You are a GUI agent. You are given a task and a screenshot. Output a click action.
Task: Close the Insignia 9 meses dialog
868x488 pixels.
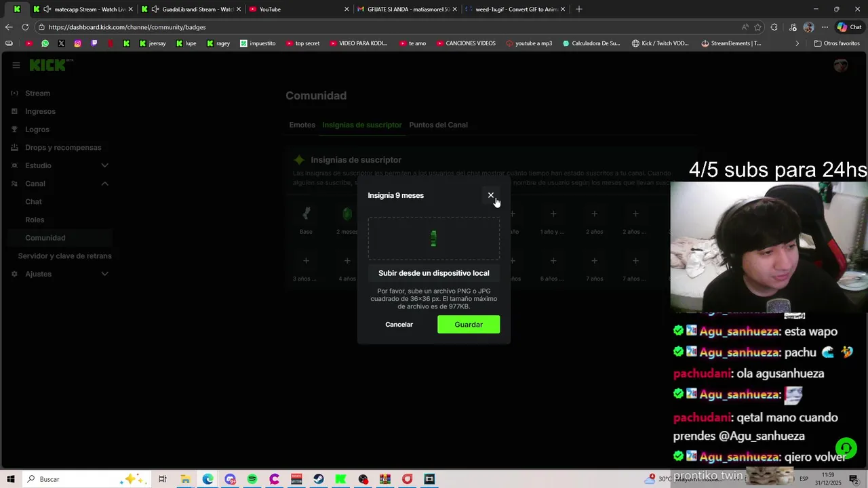[491, 195]
